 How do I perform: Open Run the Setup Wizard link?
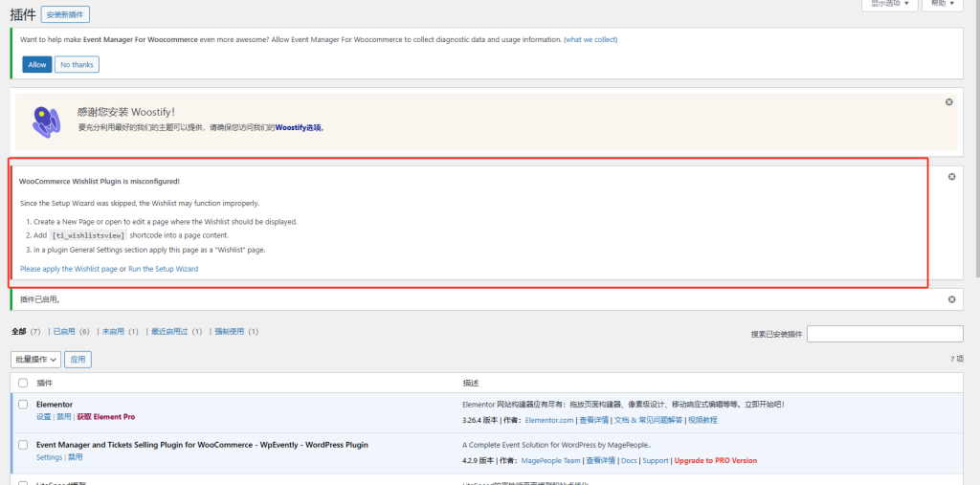[163, 269]
